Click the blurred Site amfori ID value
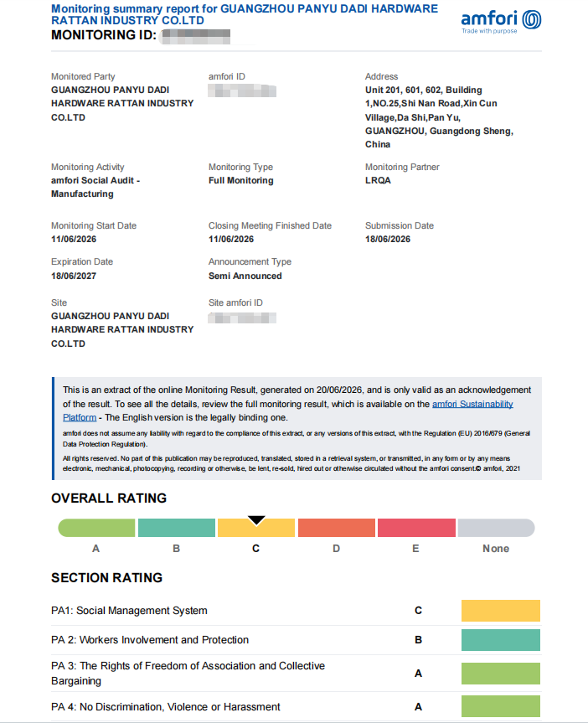The image size is (588, 723). point(242,318)
